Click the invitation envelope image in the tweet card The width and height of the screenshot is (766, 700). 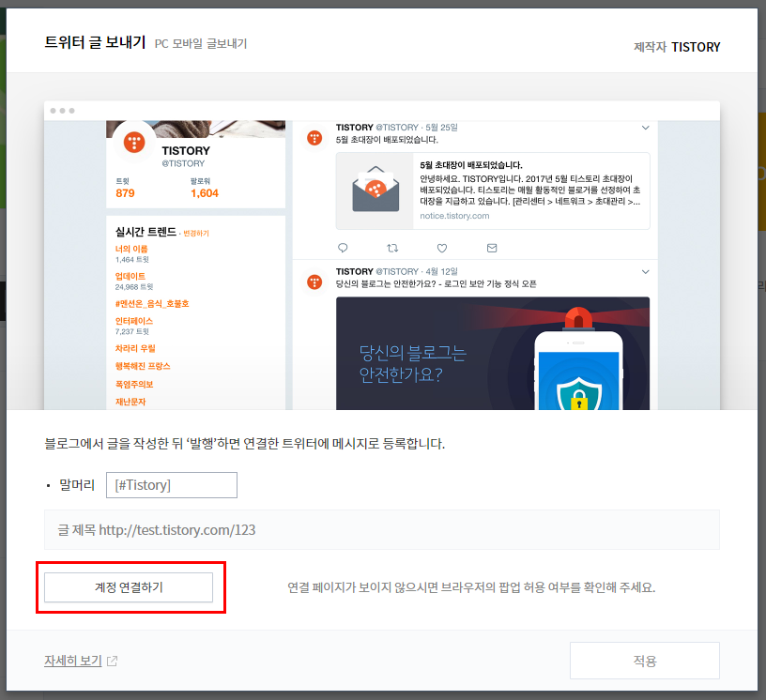point(375,190)
